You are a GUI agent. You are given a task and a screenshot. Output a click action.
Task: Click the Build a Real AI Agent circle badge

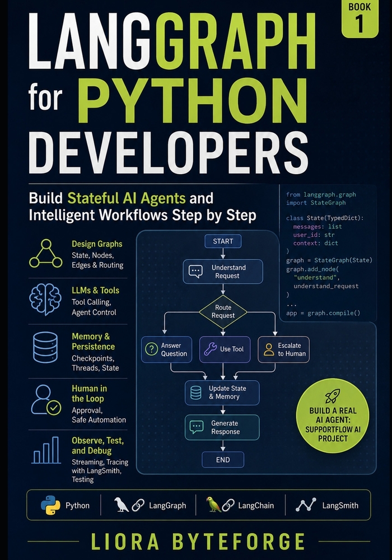click(333, 416)
